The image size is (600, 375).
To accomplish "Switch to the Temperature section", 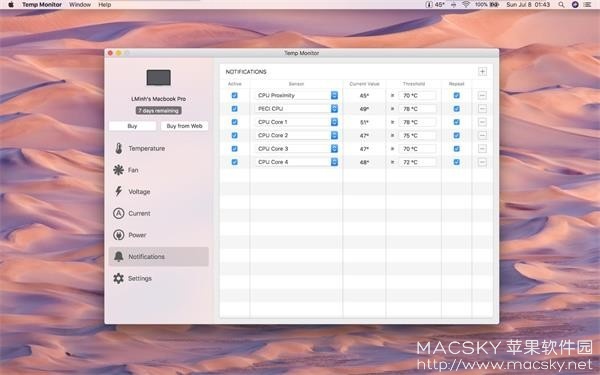I will 158,148.
